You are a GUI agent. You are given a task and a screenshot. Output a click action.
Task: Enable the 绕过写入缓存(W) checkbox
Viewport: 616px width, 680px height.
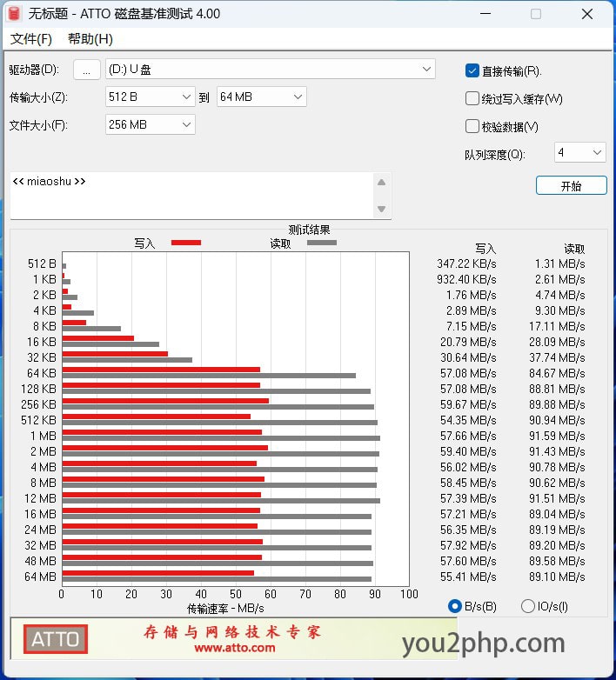click(x=472, y=98)
